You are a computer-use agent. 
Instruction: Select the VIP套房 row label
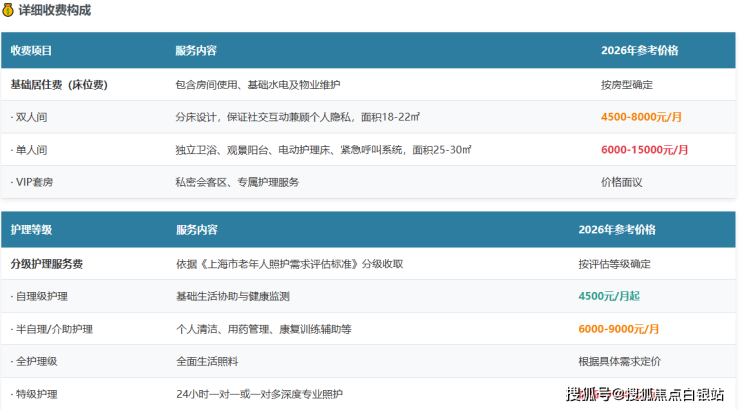(32, 182)
